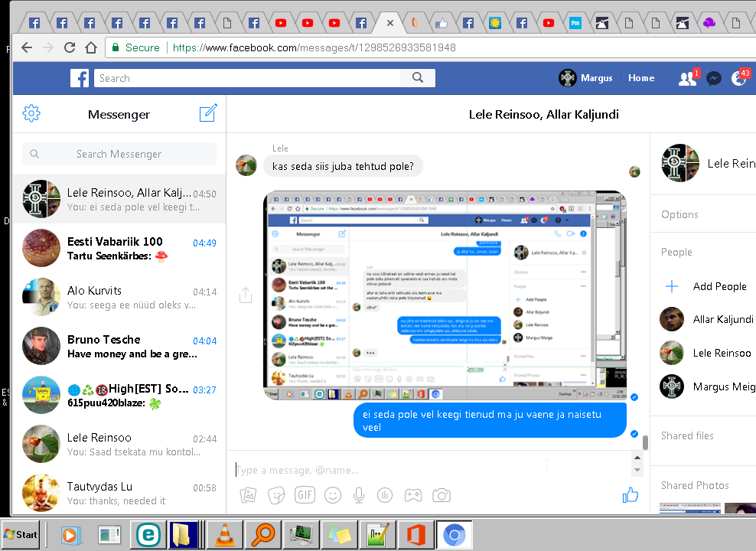
Task: Click the chat conversation scrollbar thumb
Action: click(x=645, y=442)
